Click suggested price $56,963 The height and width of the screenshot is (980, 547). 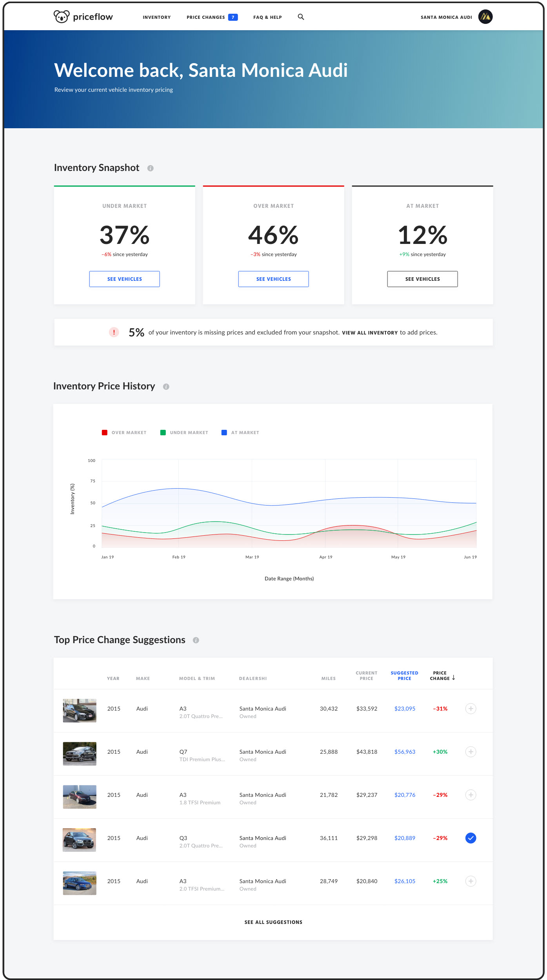[x=405, y=752]
